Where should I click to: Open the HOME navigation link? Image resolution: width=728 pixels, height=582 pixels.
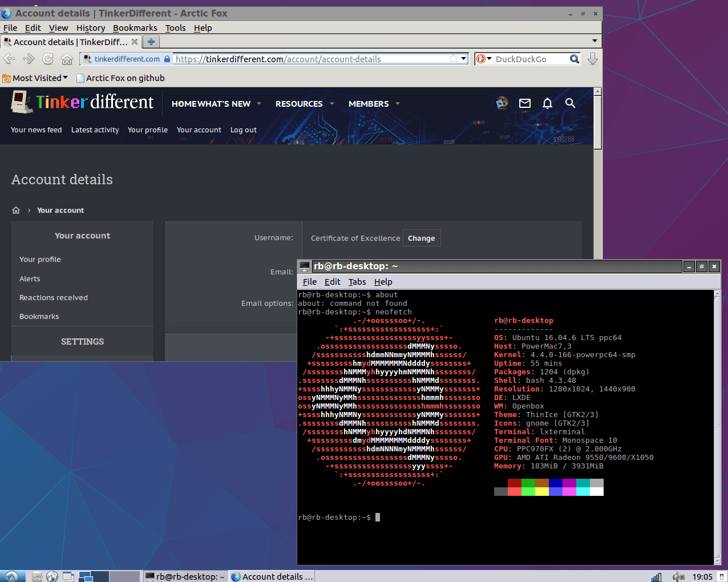pos(184,103)
